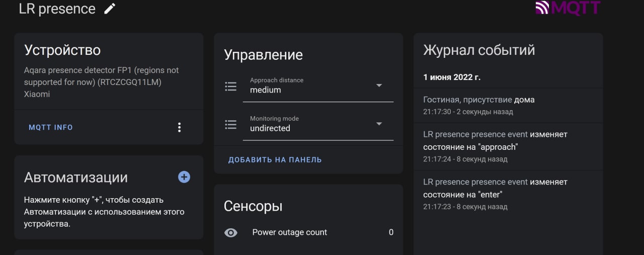This screenshot has width=644, height=255.
Task: Expand the Approach distance dropdown arrow
Action: 379,86
